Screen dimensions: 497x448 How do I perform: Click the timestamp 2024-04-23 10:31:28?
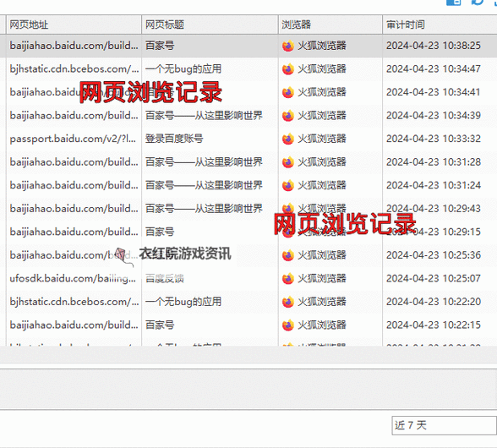(x=434, y=162)
